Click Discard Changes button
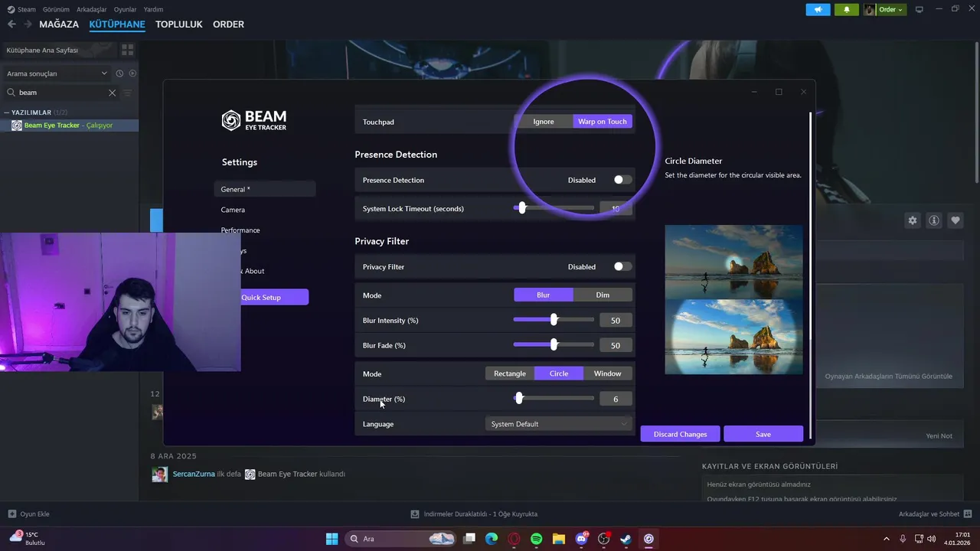Image resolution: width=980 pixels, height=551 pixels. (680, 434)
